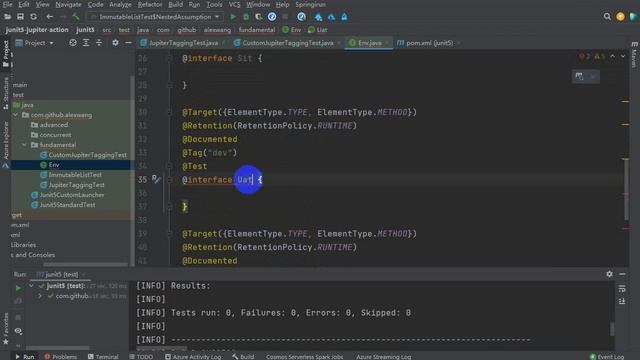Open Azure Activity Log tool window
The height and width of the screenshot is (360, 640).
[193, 356]
